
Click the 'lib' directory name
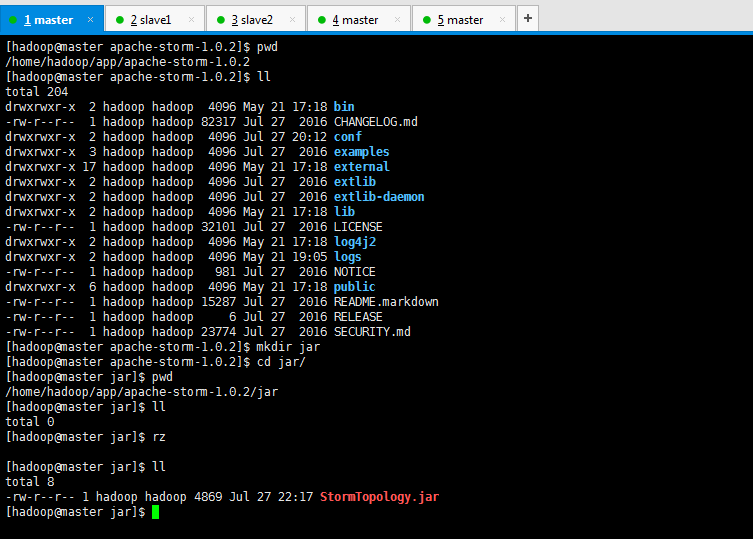point(344,211)
